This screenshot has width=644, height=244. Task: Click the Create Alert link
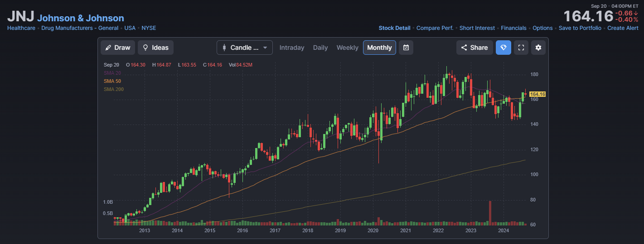point(623,28)
